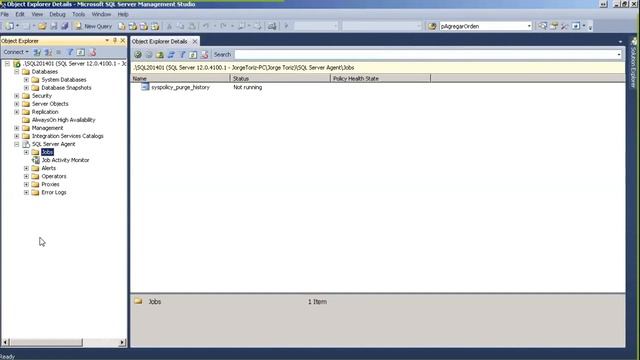Open the Tools menu
Screen dimensions: 640x360
click(78, 14)
